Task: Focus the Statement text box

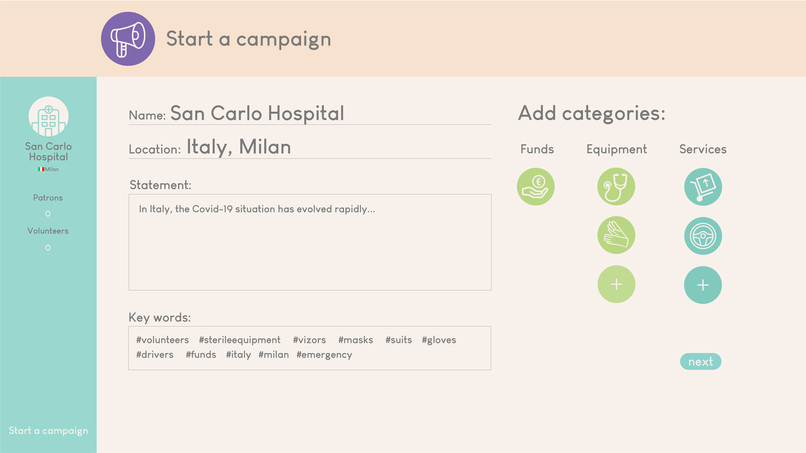Action: 310,242
